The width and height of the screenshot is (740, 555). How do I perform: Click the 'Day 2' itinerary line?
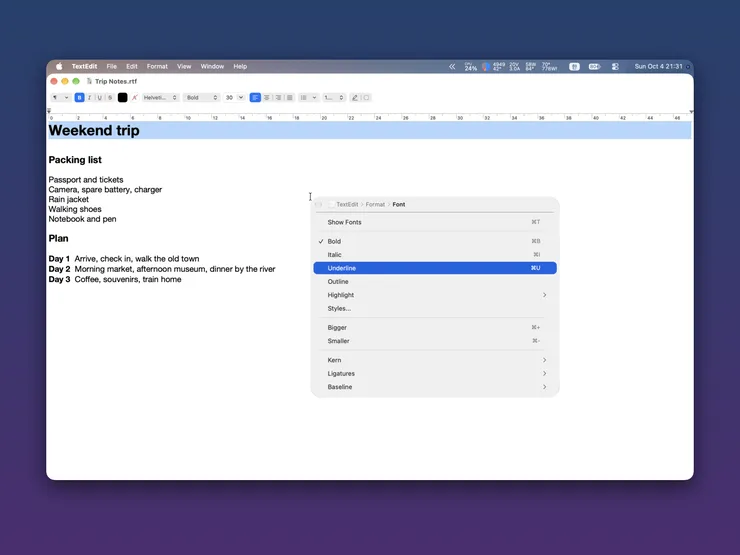pos(162,269)
